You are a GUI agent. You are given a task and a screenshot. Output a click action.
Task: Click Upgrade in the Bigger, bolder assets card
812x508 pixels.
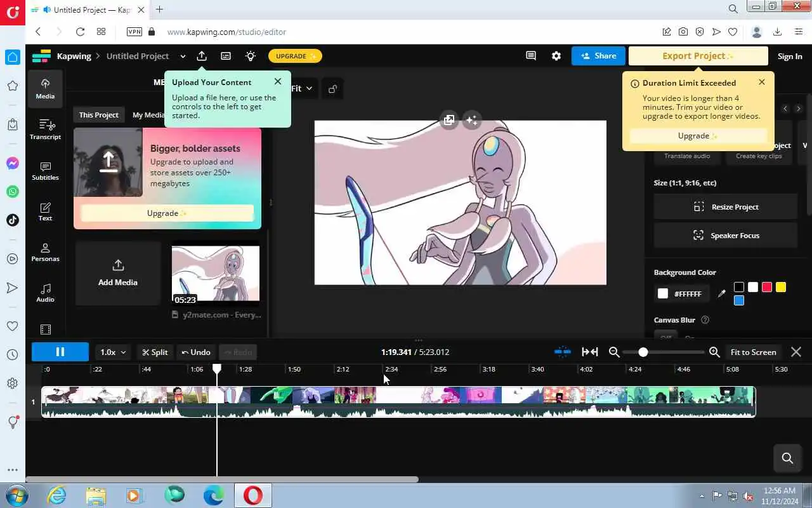(167, 213)
